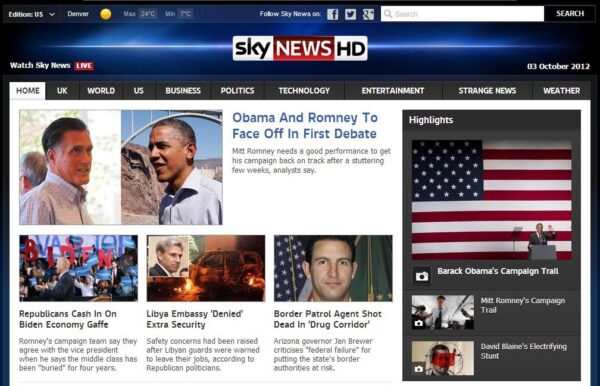Open Obama And Romney Face Off headline

tap(305, 125)
